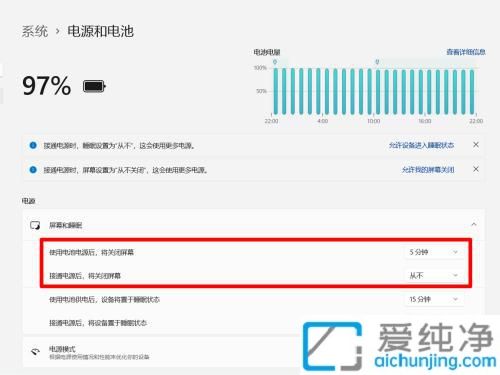Click the 16:00 label on chart axis
The height and width of the screenshot is (375, 500).
[425, 121]
